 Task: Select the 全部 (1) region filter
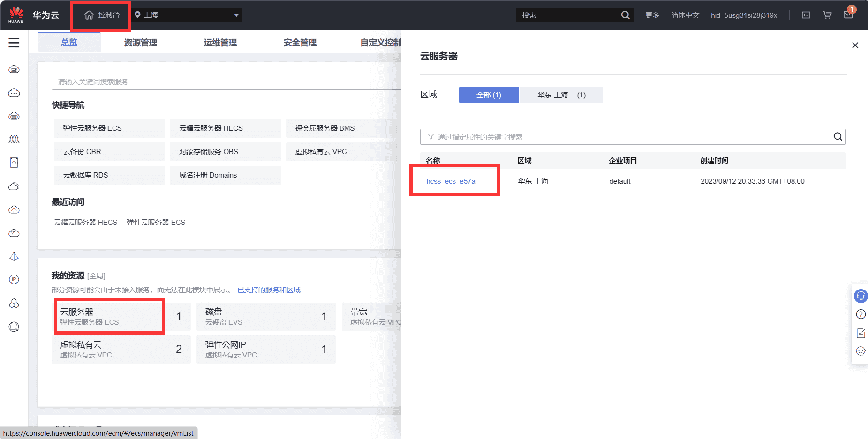tap(488, 95)
